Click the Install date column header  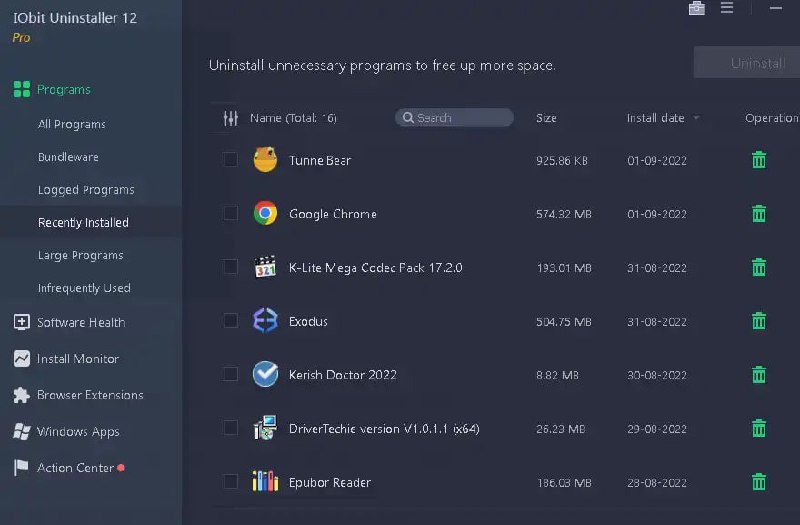[655, 118]
